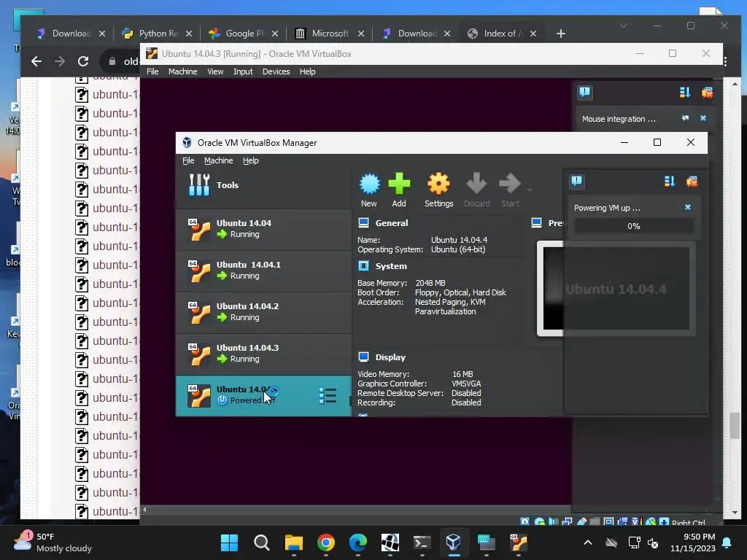Click the Preview section monitor icon
This screenshot has height=560, width=747.
pos(536,223)
